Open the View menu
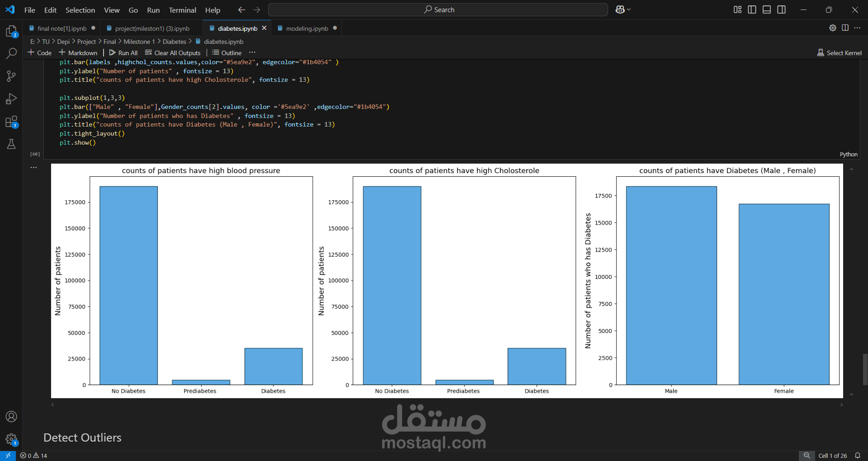This screenshot has height=461, width=868. pyautogui.click(x=112, y=9)
